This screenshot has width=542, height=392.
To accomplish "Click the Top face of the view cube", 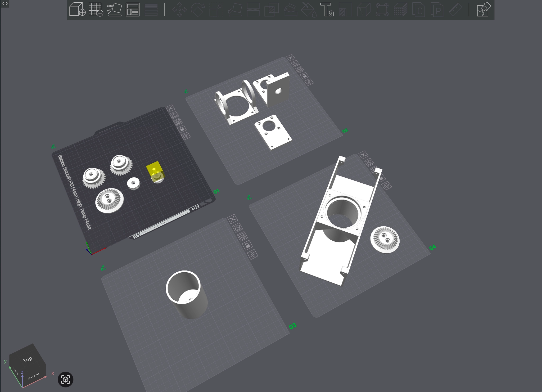I will point(27,359).
